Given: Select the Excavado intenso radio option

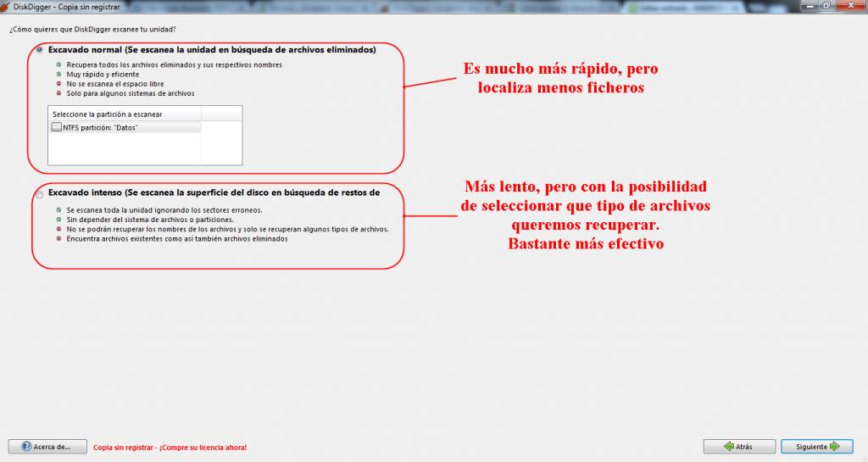Looking at the screenshot, I should pos(39,195).
